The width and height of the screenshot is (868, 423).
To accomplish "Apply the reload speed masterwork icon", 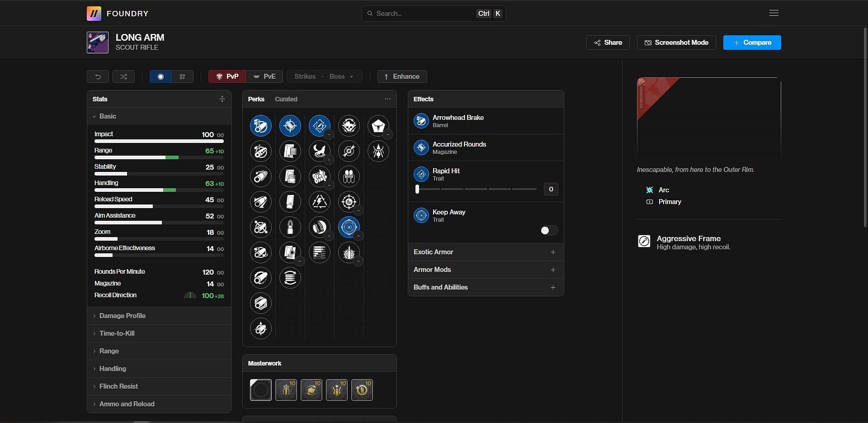I will pyautogui.click(x=362, y=390).
